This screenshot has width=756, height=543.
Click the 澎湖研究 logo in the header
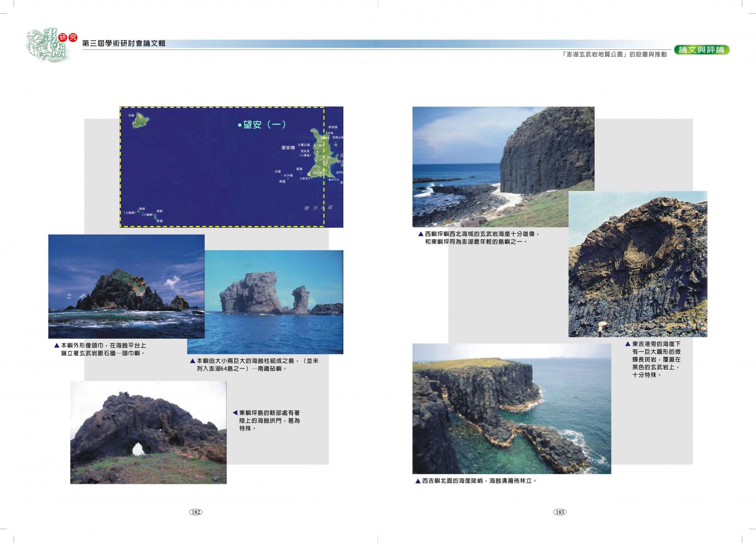[49, 45]
